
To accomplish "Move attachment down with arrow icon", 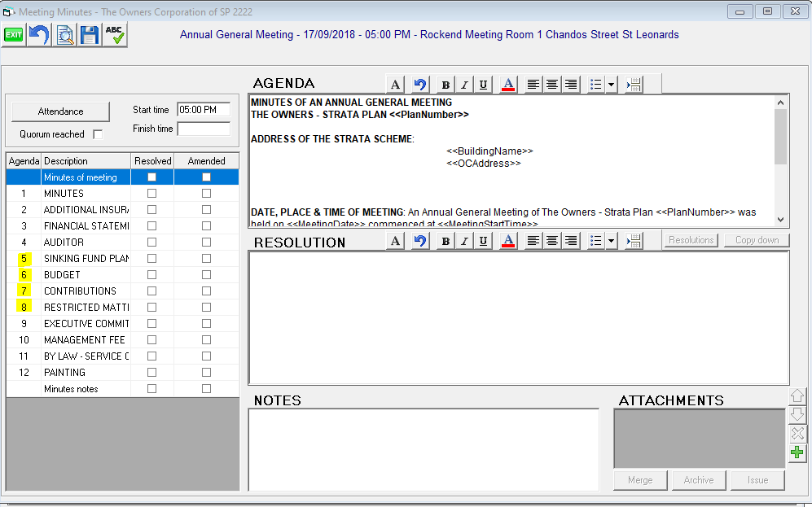I will click(797, 414).
